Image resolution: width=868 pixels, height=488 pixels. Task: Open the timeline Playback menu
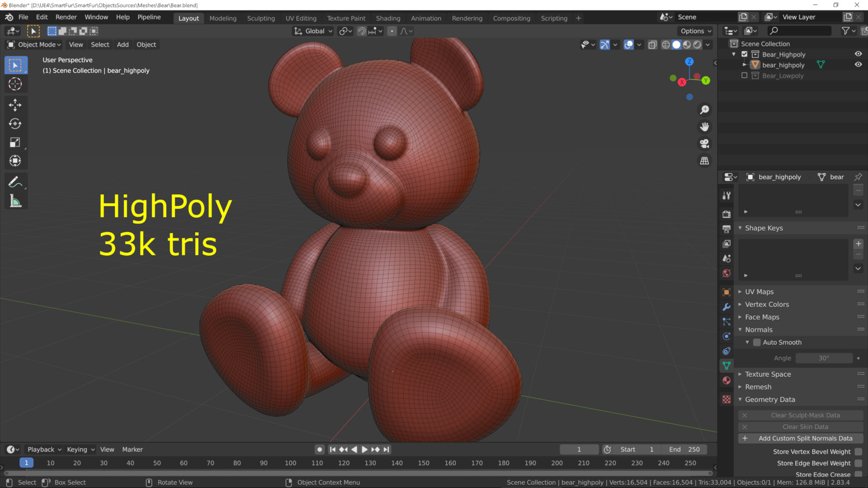pyautogui.click(x=44, y=449)
